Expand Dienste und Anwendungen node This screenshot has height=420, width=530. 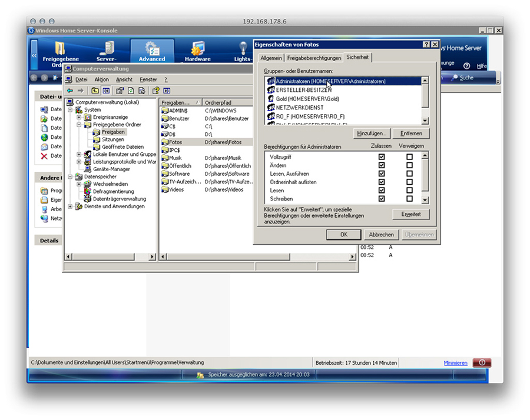[71, 206]
